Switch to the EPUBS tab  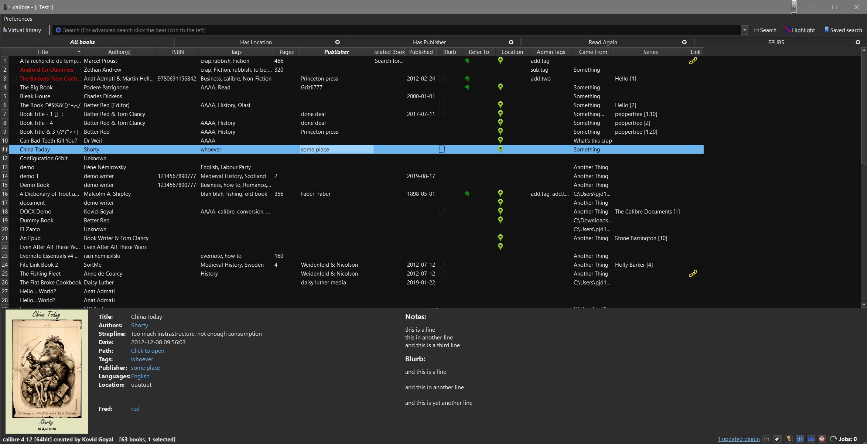tap(776, 42)
